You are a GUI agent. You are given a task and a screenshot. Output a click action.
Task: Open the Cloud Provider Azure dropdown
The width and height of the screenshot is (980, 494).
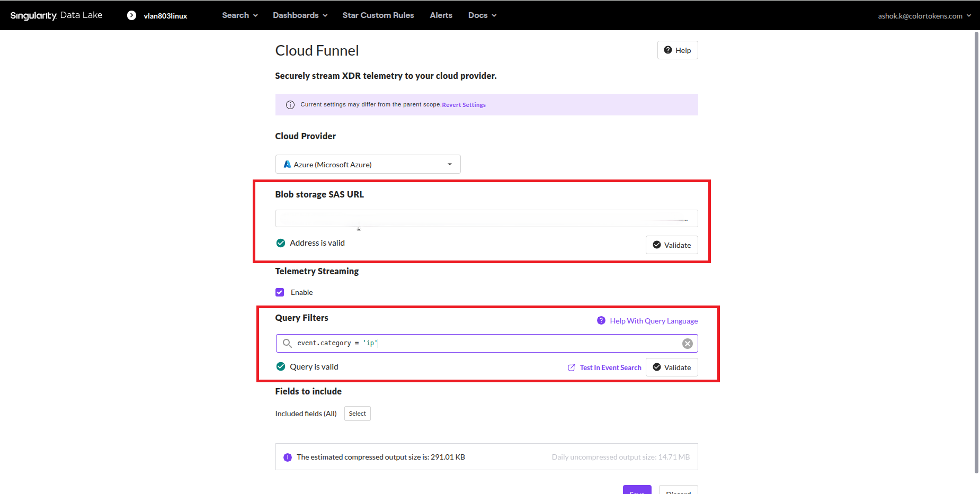[x=368, y=164]
